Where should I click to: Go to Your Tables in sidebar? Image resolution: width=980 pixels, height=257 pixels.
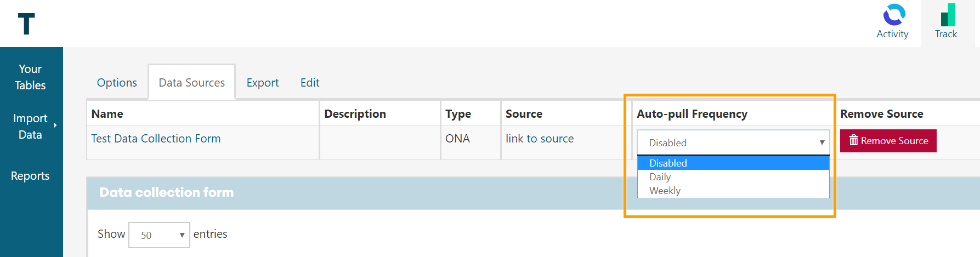point(30,77)
